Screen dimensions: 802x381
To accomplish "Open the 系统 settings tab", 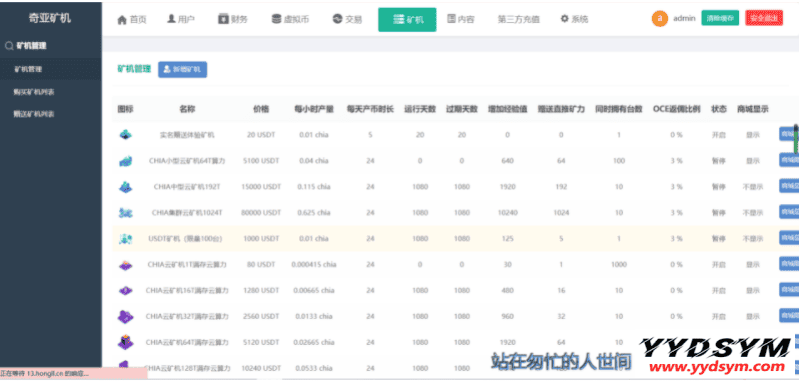I will pos(574,19).
